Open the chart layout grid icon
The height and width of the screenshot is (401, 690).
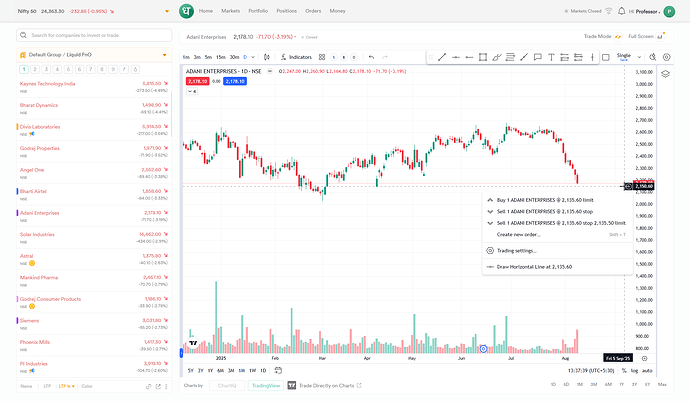point(322,57)
